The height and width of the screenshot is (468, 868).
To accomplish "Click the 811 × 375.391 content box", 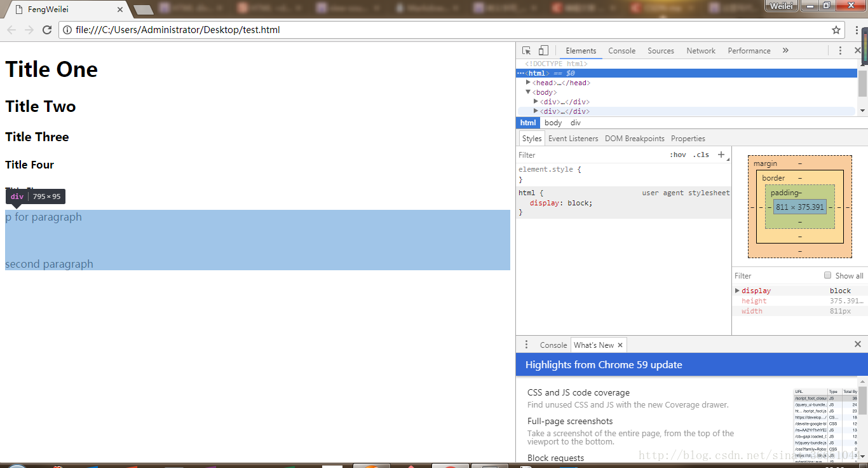I will coord(799,207).
